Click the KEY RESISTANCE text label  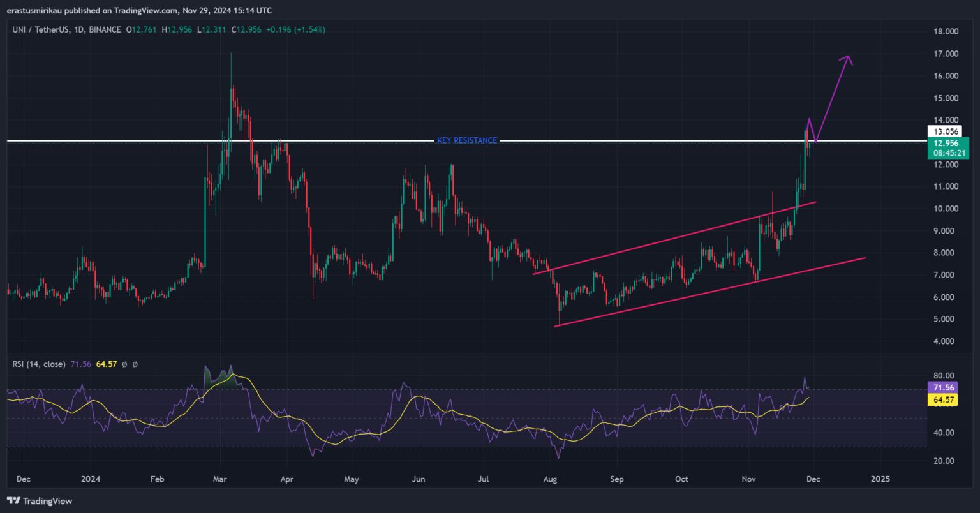pyautogui.click(x=466, y=140)
